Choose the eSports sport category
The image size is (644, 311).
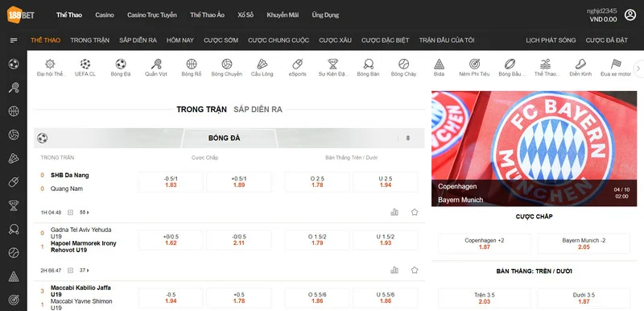pyautogui.click(x=297, y=68)
